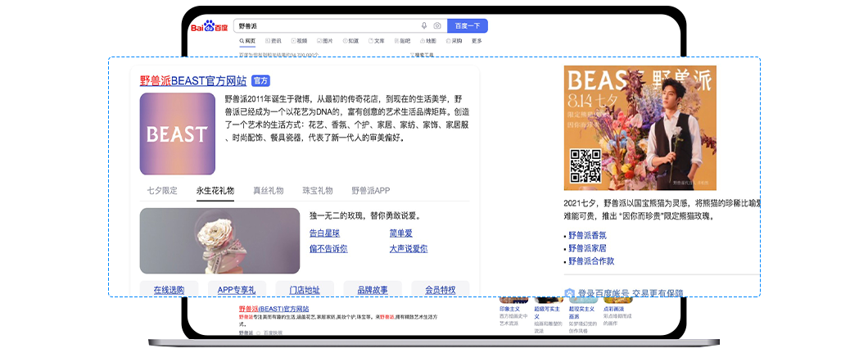Click the microphone voice search icon
Image resolution: width=868 pixels, height=353 pixels.
(424, 26)
